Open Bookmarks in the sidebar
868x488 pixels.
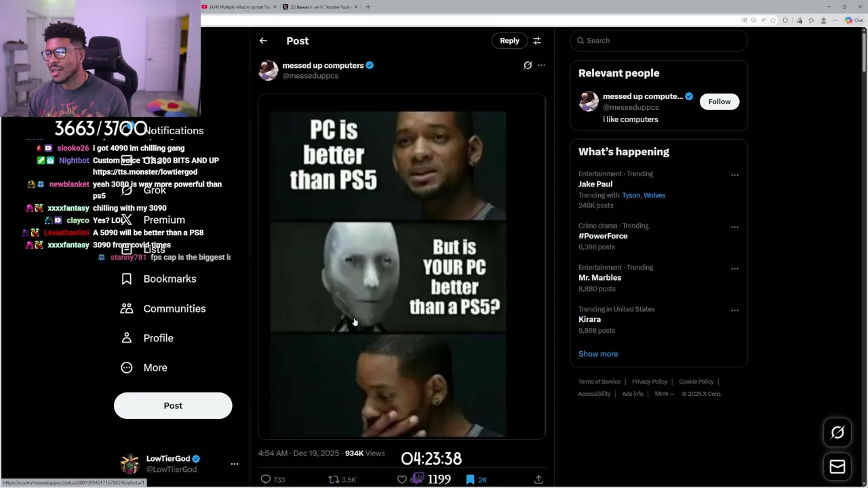[x=159, y=279]
